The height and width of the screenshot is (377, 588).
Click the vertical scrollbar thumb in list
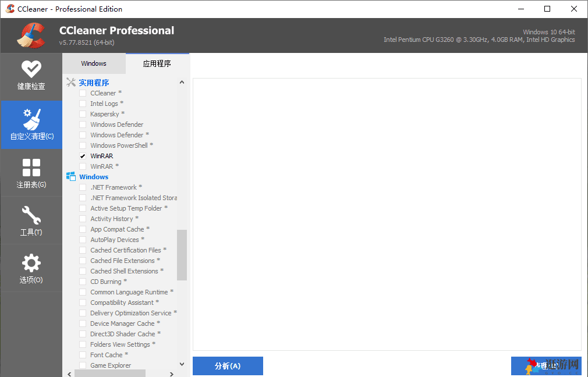tap(182, 255)
